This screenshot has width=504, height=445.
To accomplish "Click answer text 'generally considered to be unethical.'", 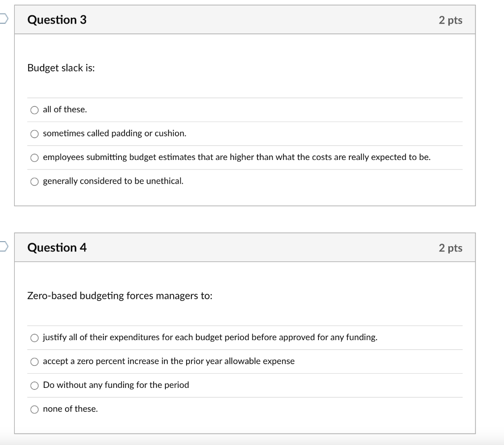I will pyautogui.click(x=113, y=181).
